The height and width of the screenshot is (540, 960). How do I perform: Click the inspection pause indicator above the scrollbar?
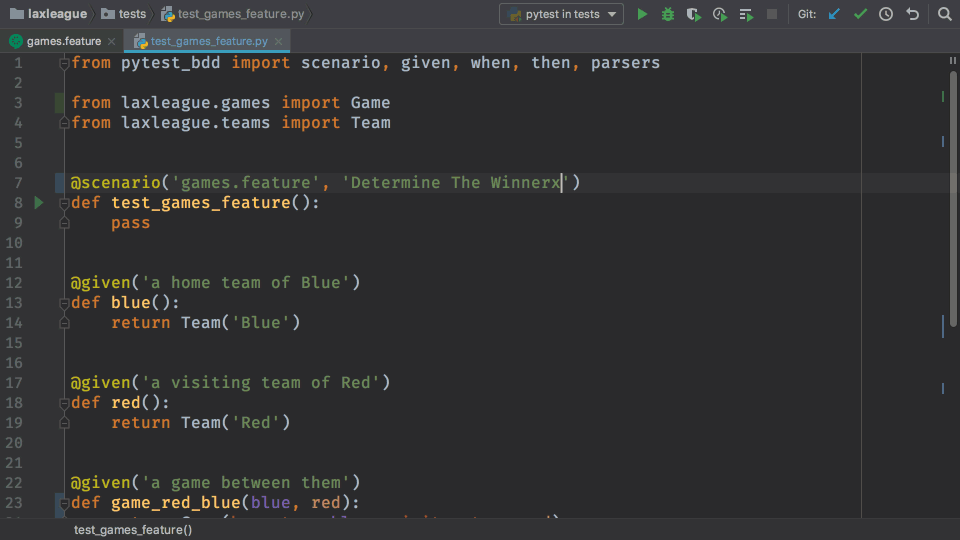click(x=953, y=61)
